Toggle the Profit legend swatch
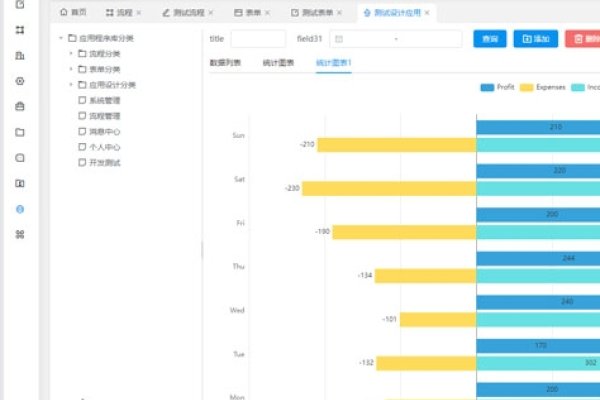Image resolution: width=600 pixels, height=400 pixels. coord(487,88)
